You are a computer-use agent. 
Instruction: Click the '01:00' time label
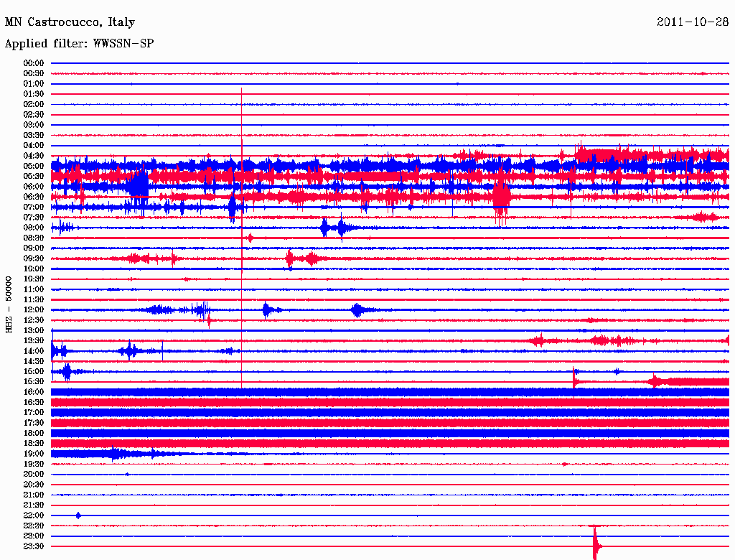[x=34, y=83]
